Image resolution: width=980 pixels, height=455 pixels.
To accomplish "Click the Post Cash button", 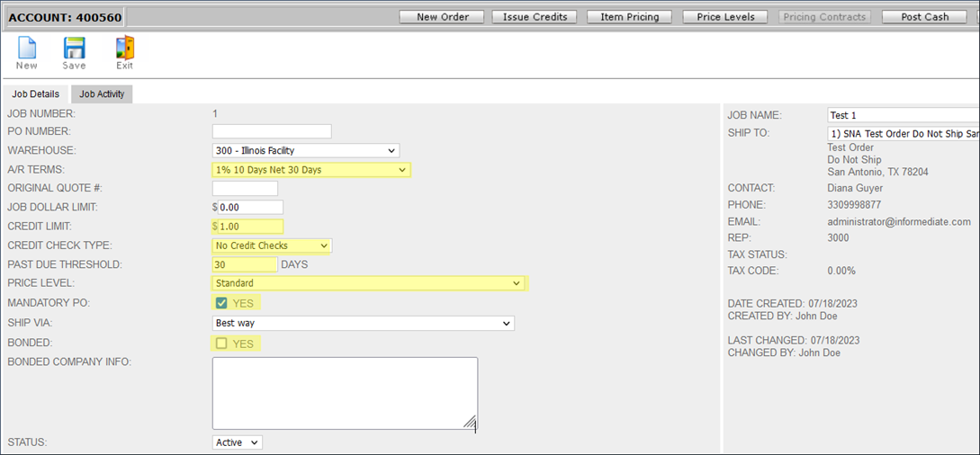I will click(x=924, y=17).
